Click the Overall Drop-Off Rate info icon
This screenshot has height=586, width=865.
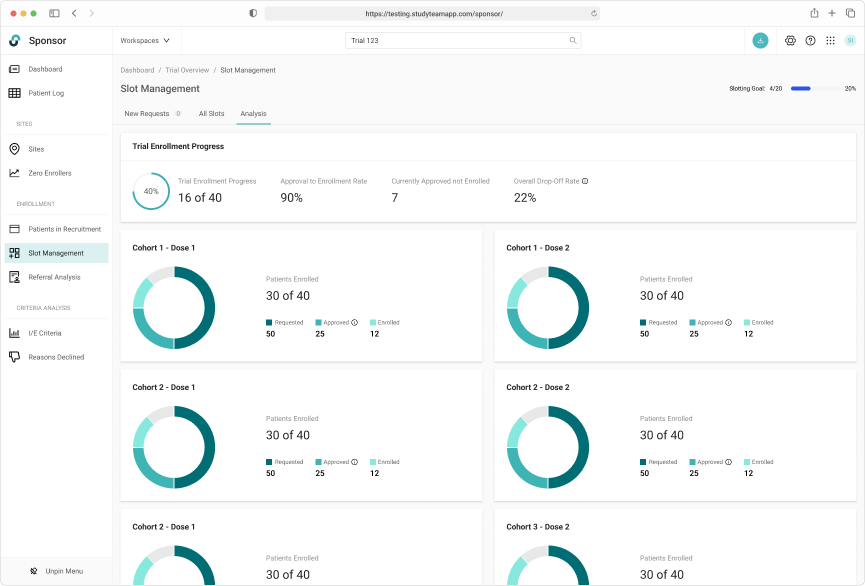pyautogui.click(x=585, y=181)
